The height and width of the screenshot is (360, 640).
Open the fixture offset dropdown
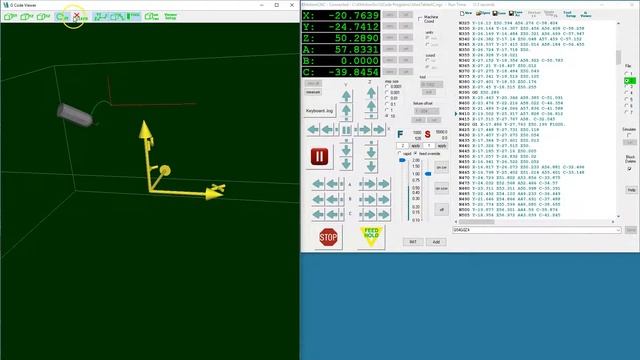click(x=427, y=111)
